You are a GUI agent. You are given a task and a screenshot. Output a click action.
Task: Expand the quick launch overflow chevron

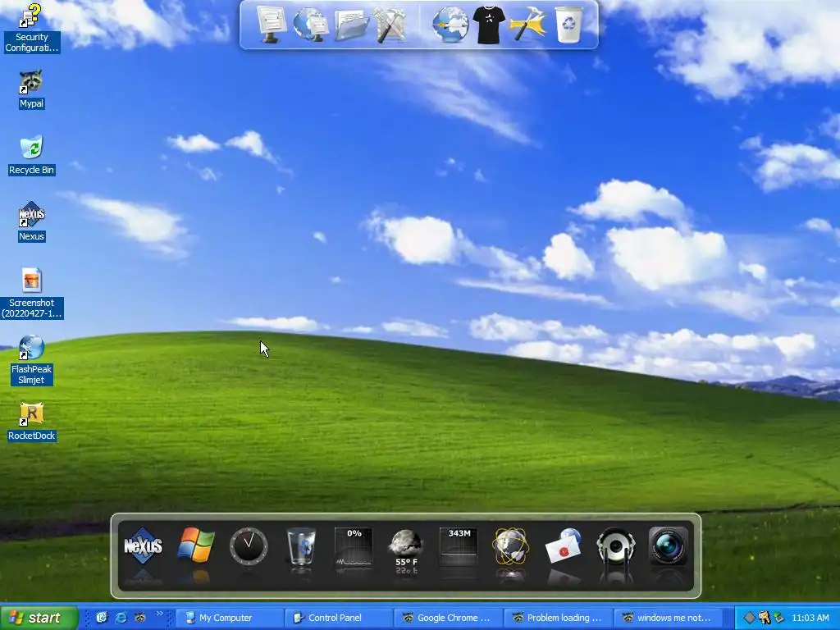(160, 614)
